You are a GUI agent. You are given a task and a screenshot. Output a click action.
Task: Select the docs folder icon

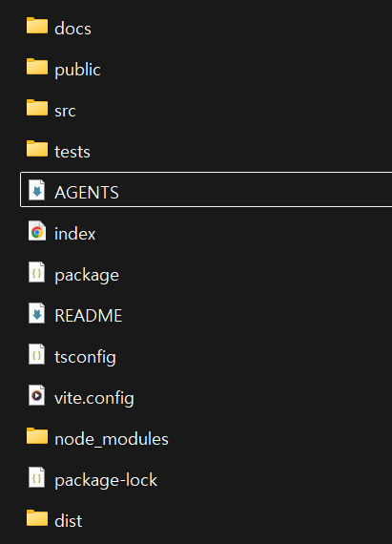tap(37, 26)
